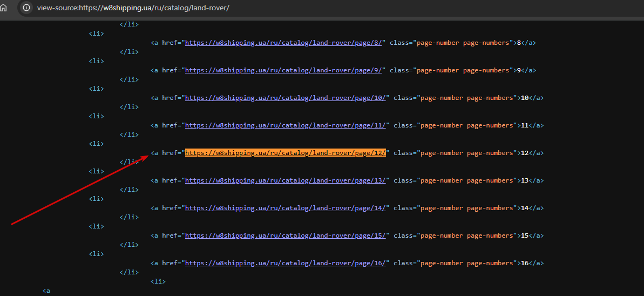The width and height of the screenshot is (644, 296).
Task: Click the <li> tag above the page 8 link
Action: pyautogui.click(x=96, y=33)
